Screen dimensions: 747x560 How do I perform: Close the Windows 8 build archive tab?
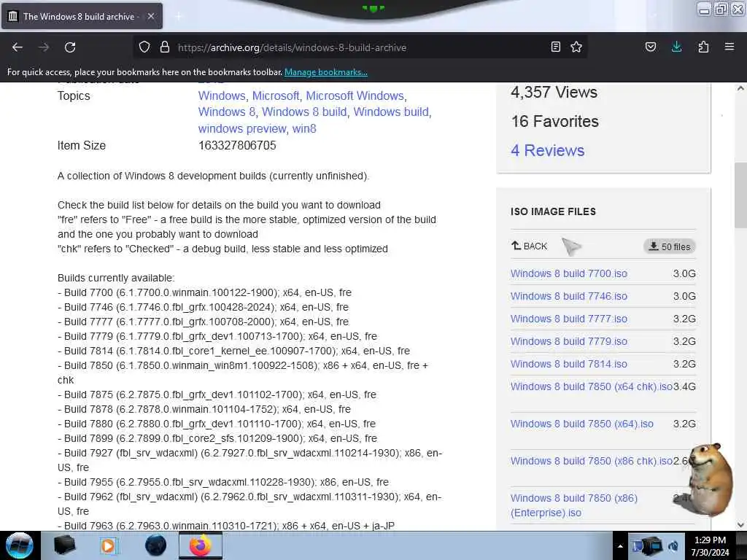pyautogui.click(x=150, y=16)
